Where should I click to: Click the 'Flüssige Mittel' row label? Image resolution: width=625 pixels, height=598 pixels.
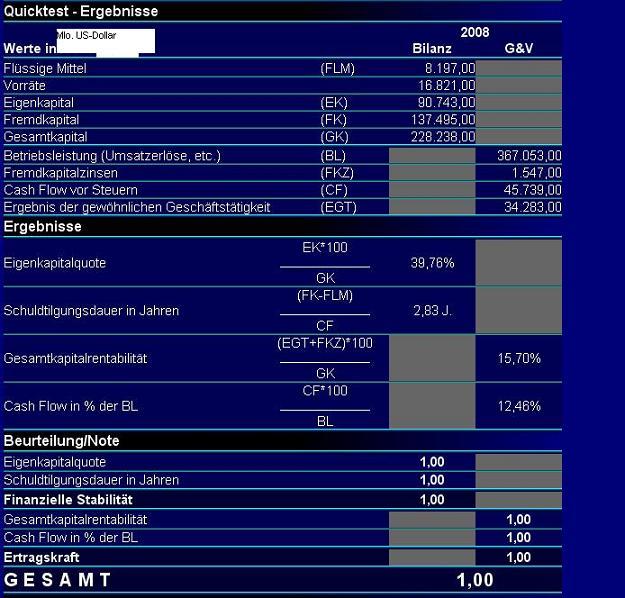(45, 68)
